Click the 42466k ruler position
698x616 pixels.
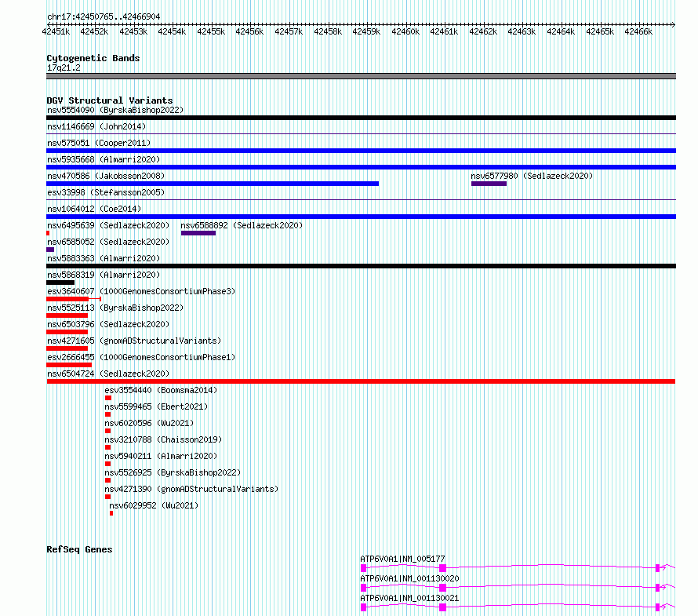tap(638, 31)
